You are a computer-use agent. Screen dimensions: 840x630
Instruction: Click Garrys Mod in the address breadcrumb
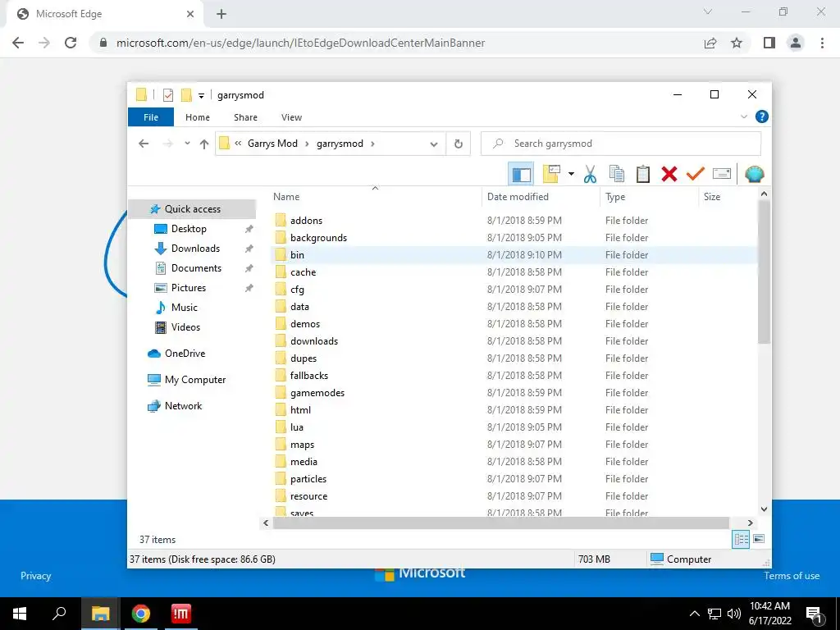coord(272,144)
